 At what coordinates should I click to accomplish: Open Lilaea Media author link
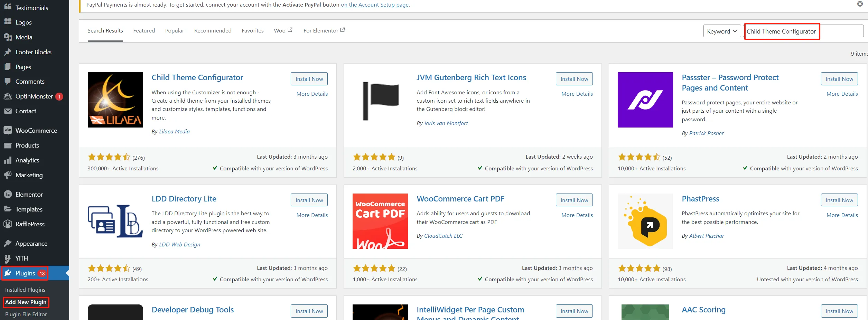pos(174,132)
